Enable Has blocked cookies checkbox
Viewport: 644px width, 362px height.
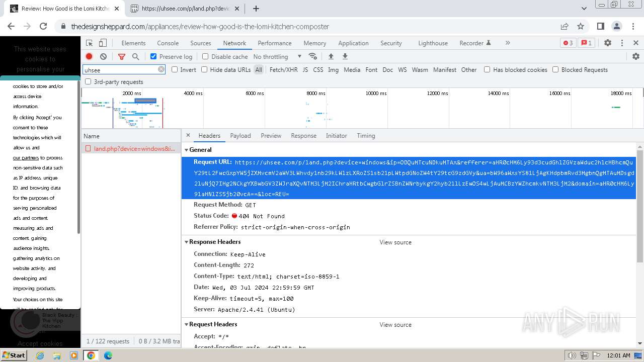coord(487,69)
